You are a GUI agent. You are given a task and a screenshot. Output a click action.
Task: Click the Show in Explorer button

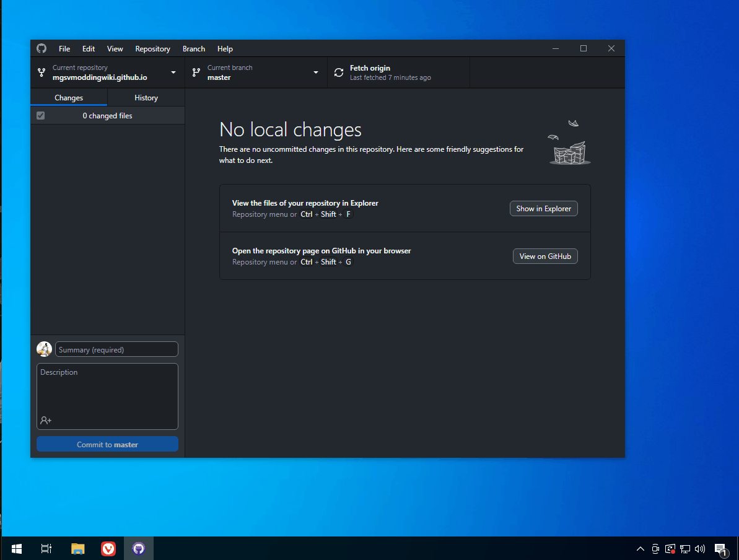click(x=543, y=208)
